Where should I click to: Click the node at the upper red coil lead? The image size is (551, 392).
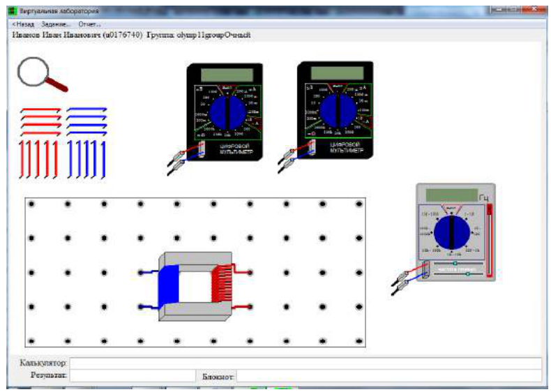click(250, 273)
